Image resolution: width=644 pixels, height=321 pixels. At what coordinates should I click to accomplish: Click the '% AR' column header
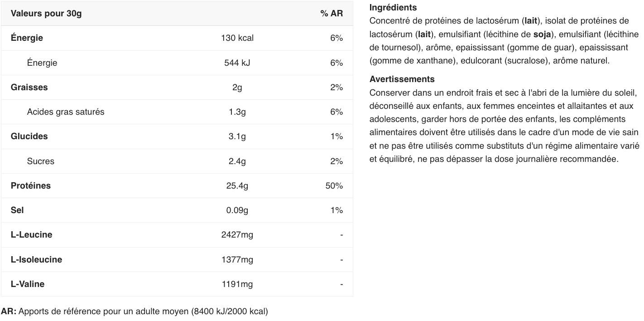point(332,14)
